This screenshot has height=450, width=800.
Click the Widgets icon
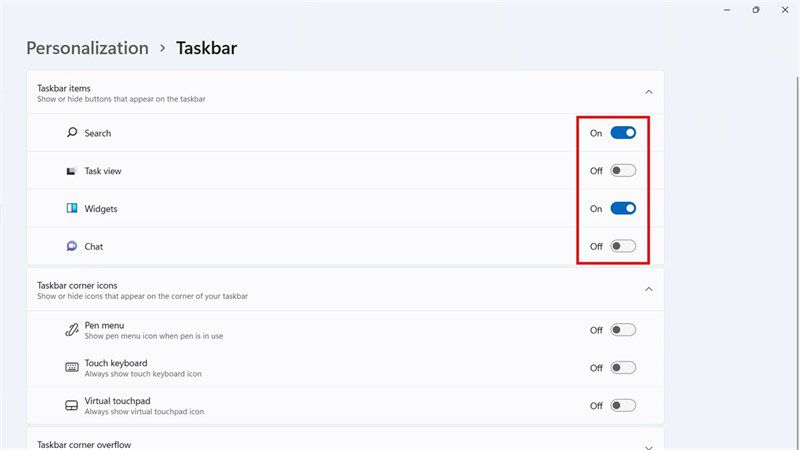pos(72,208)
